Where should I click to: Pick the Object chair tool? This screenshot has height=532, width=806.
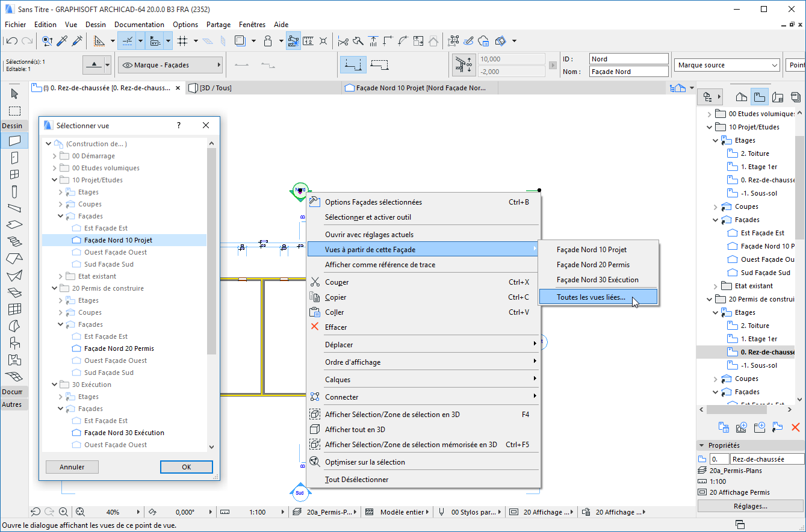(14, 343)
